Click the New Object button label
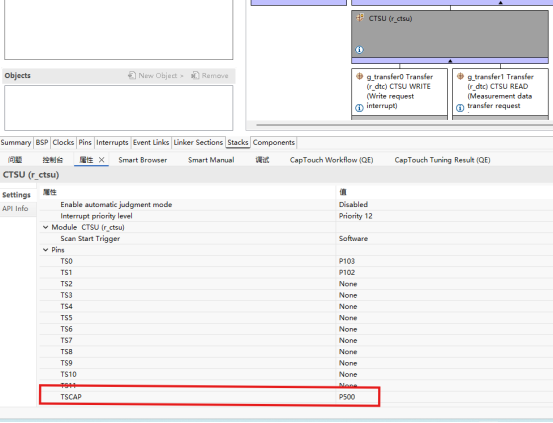The height and width of the screenshot is (423, 553). 158,75
